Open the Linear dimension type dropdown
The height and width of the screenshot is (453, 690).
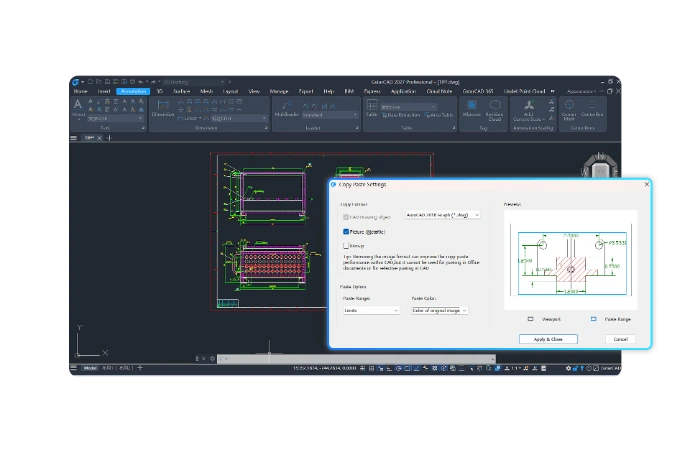coord(190,118)
